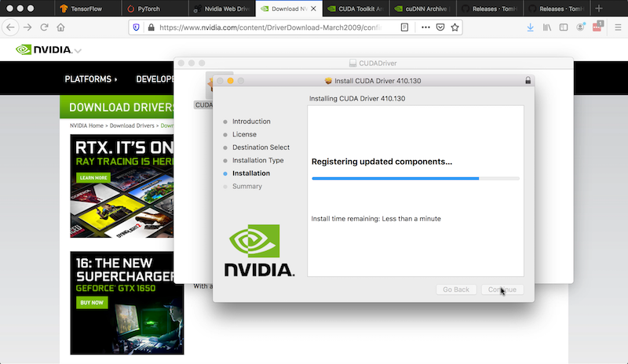The image size is (628, 364).
Task: Click the DOWNLOAD DRIVERS green heading
Action: click(121, 107)
